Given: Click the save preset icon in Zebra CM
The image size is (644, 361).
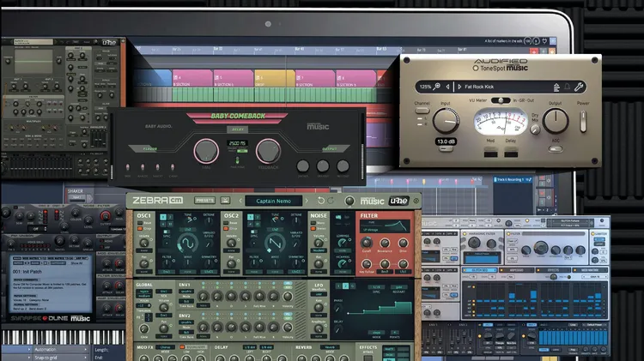Looking at the screenshot, I should point(225,200).
